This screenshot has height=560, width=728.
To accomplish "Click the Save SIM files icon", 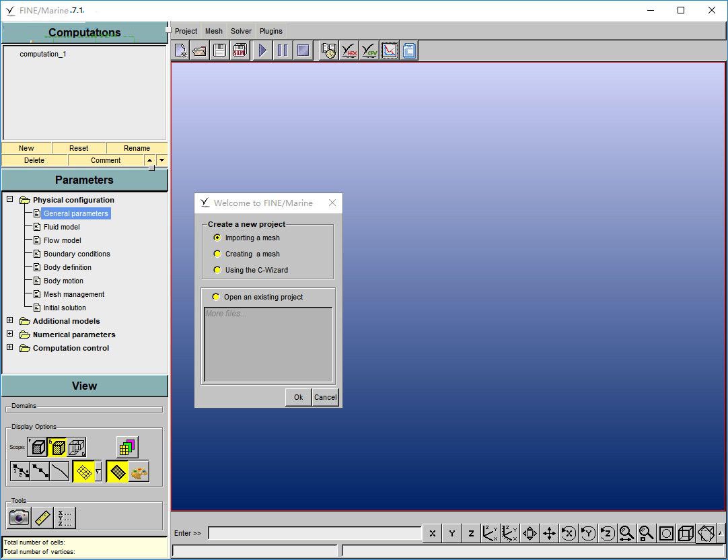I will [x=240, y=50].
